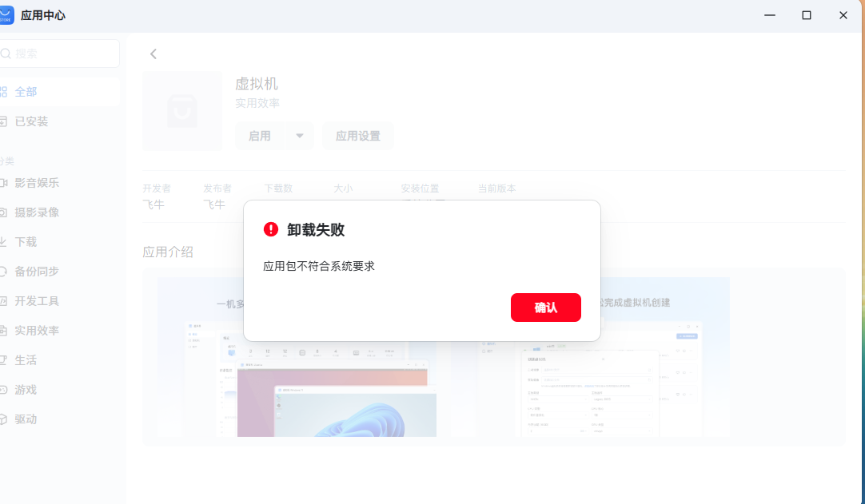Click the red error icon beside 卸载失败

[x=271, y=229]
